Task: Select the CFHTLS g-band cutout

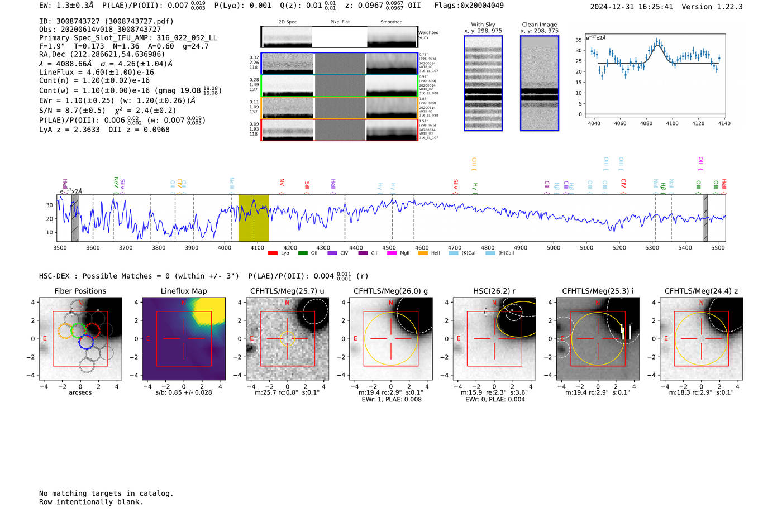Action: pos(390,339)
